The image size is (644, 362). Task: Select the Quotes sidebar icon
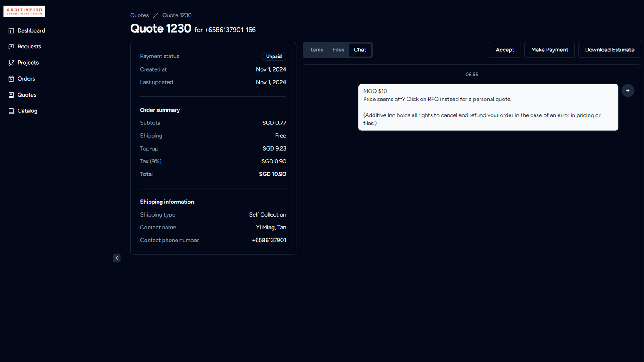pos(11,95)
